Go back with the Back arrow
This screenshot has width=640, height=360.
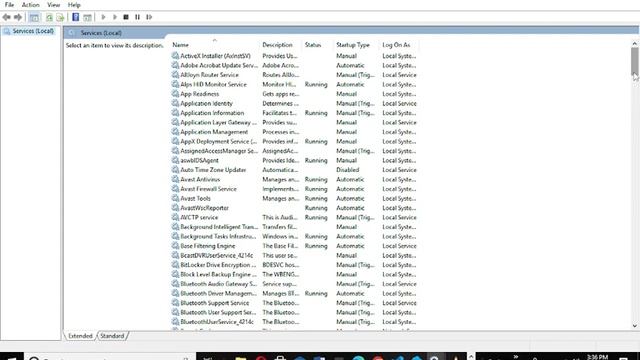6,17
